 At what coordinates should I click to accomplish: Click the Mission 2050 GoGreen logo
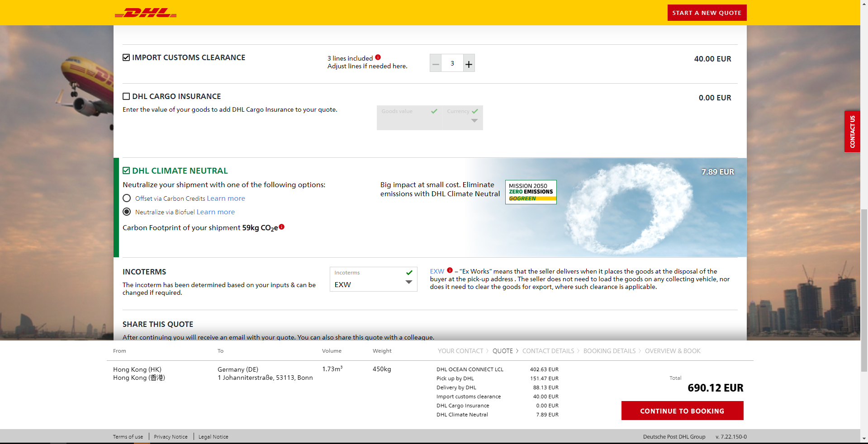[530, 192]
